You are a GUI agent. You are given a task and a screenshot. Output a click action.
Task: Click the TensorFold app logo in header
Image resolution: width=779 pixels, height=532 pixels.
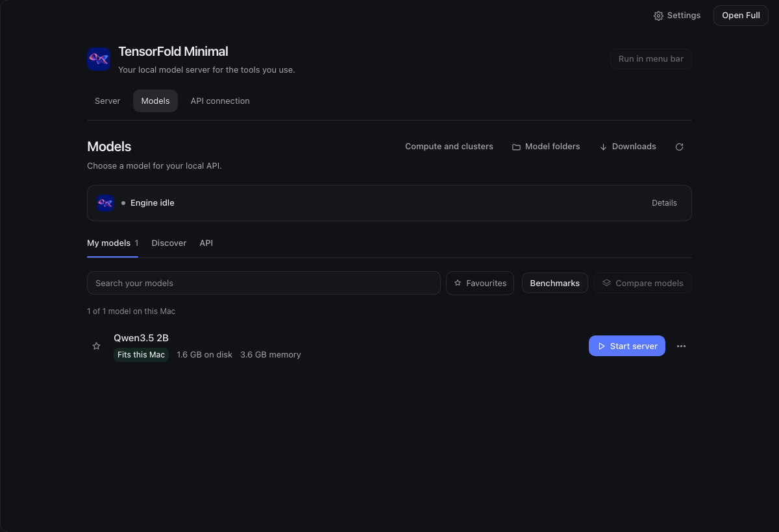pyautogui.click(x=99, y=59)
